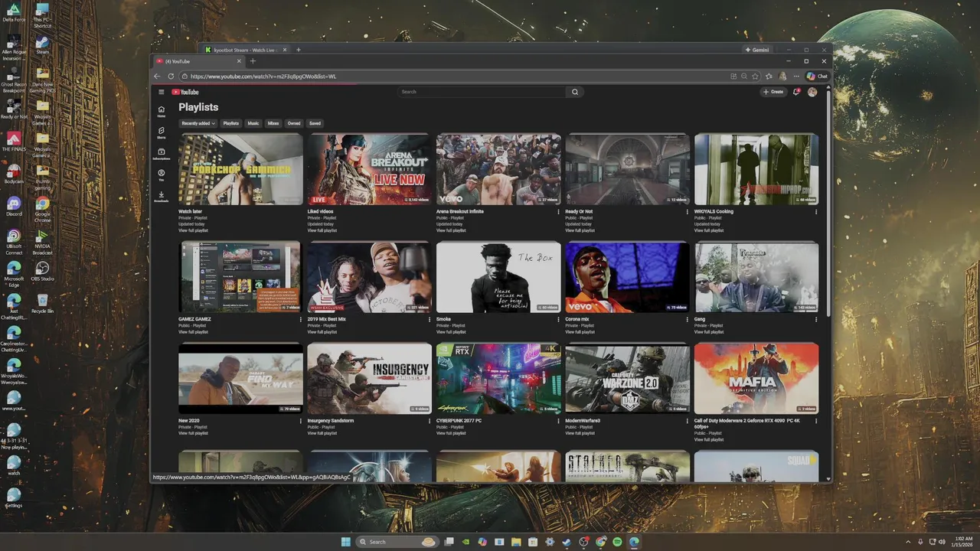Open YouTube notifications bell
Image resolution: width=980 pixels, height=551 pixels.
coord(796,92)
